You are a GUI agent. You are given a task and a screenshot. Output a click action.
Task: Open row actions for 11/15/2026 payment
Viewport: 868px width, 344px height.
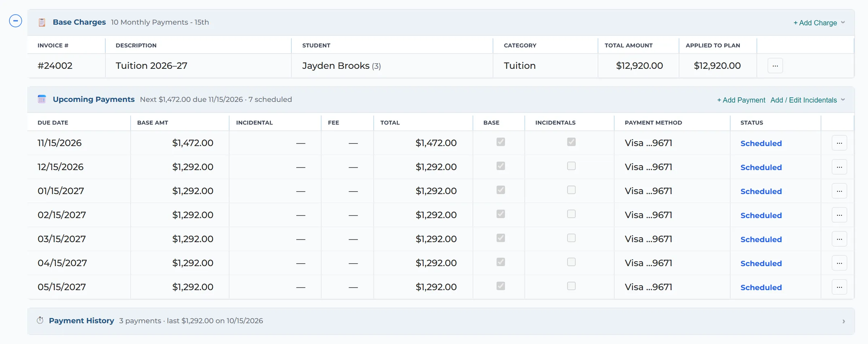tap(839, 143)
